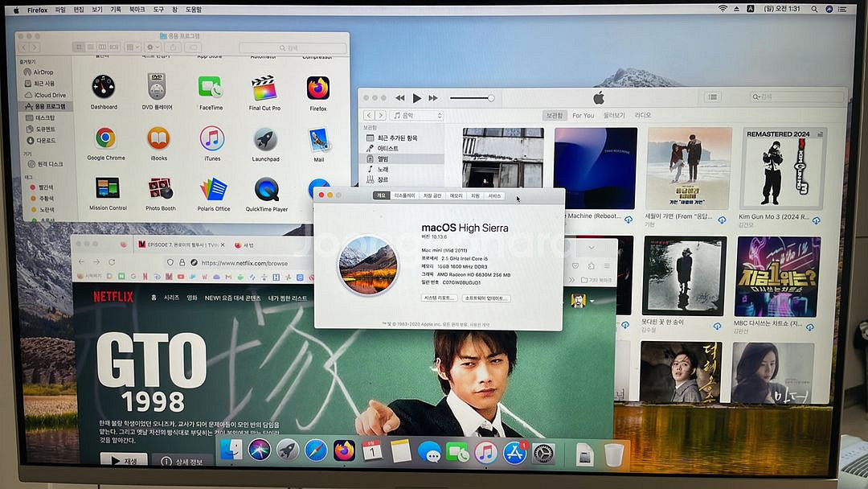Open DVD Player app icon in Finder
This screenshot has height=489, width=868.
click(x=157, y=87)
